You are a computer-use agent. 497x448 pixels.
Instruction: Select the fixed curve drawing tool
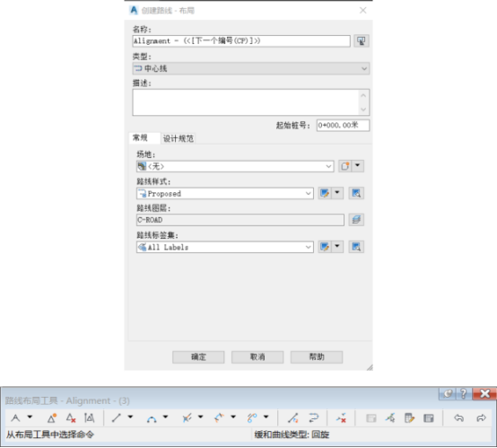click(x=152, y=418)
